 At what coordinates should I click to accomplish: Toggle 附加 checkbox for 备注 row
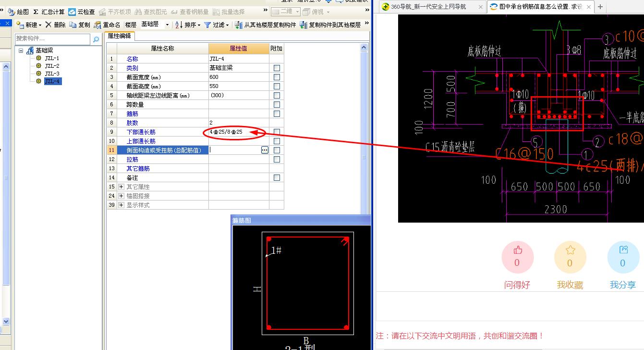click(277, 177)
